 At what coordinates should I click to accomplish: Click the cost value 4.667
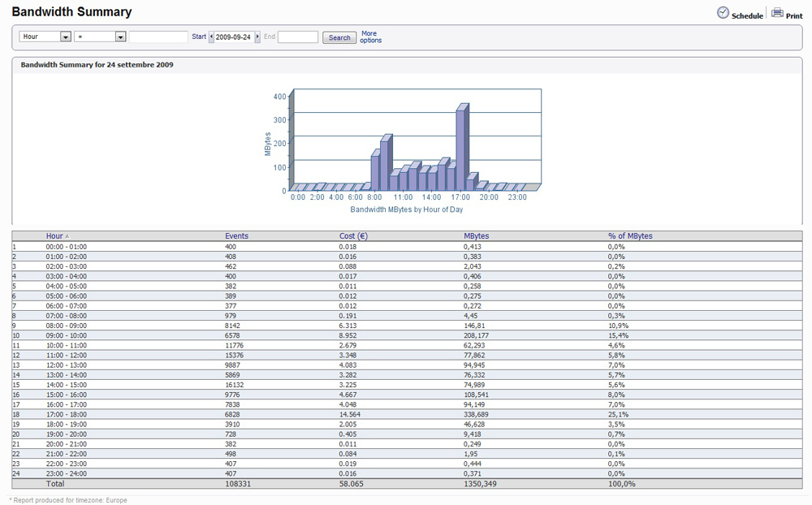pos(348,395)
